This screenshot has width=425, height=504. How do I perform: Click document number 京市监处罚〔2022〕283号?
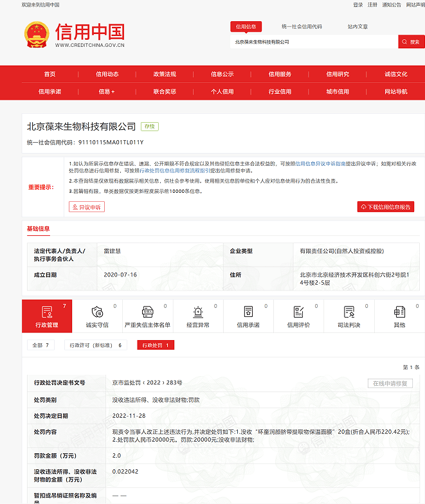tap(147, 382)
